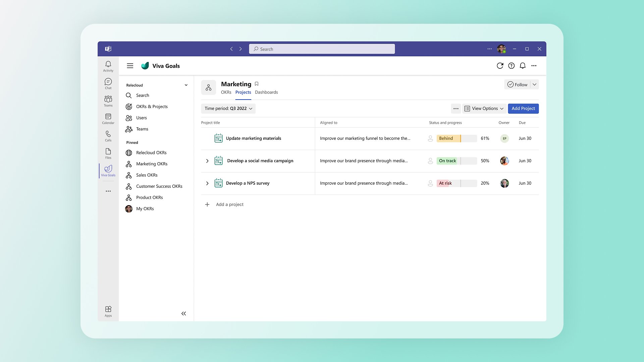Click the Due column header
Screen dimensions: 644x362
[522, 123]
